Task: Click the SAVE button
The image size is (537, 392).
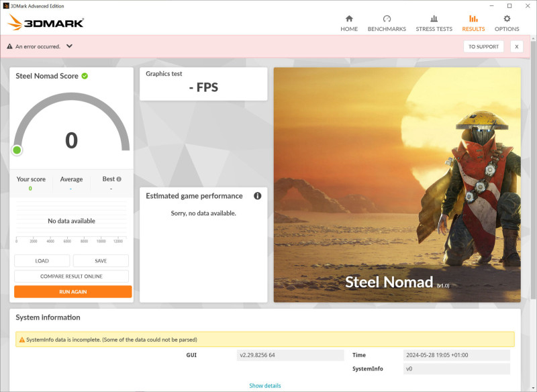Action: coord(101,260)
